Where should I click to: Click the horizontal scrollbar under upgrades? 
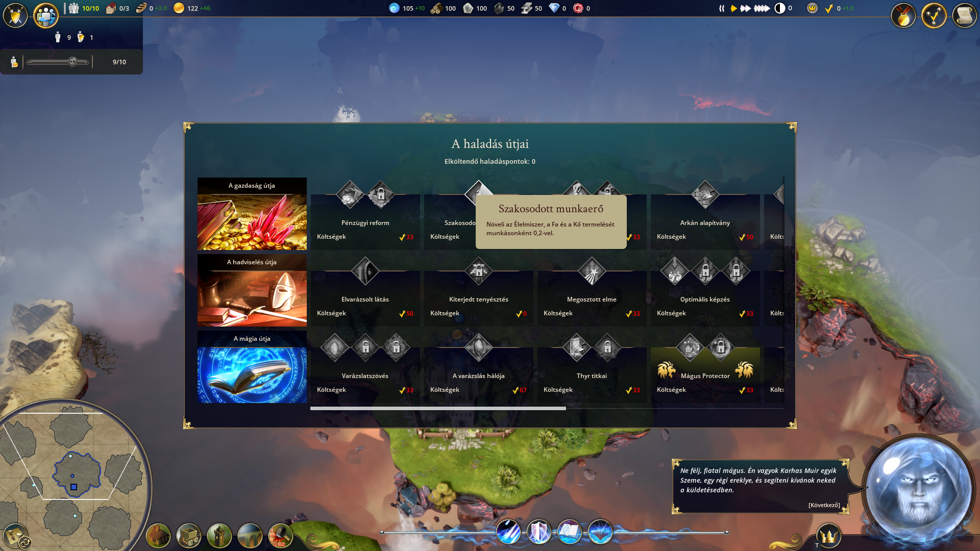click(438, 408)
